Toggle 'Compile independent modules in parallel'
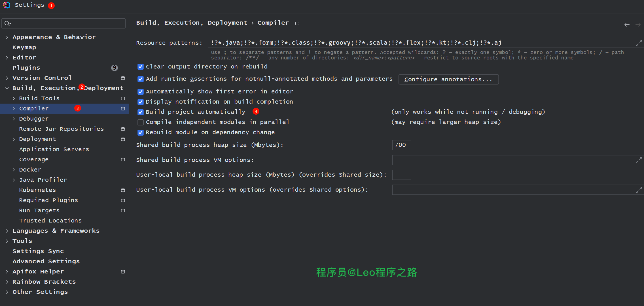Image resolution: width=644 pixels, height=306 pixels. point(141,122)
